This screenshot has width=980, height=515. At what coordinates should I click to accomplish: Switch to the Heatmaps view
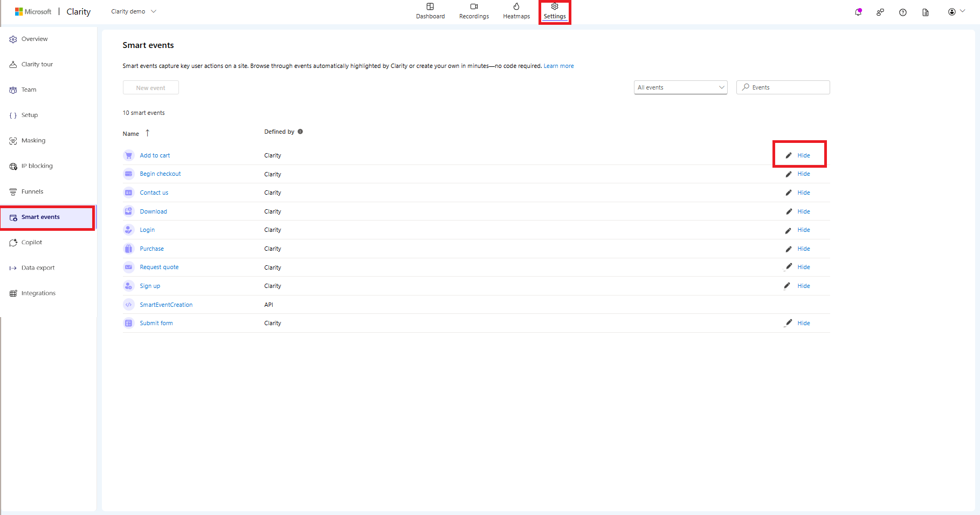coord(516,11)
